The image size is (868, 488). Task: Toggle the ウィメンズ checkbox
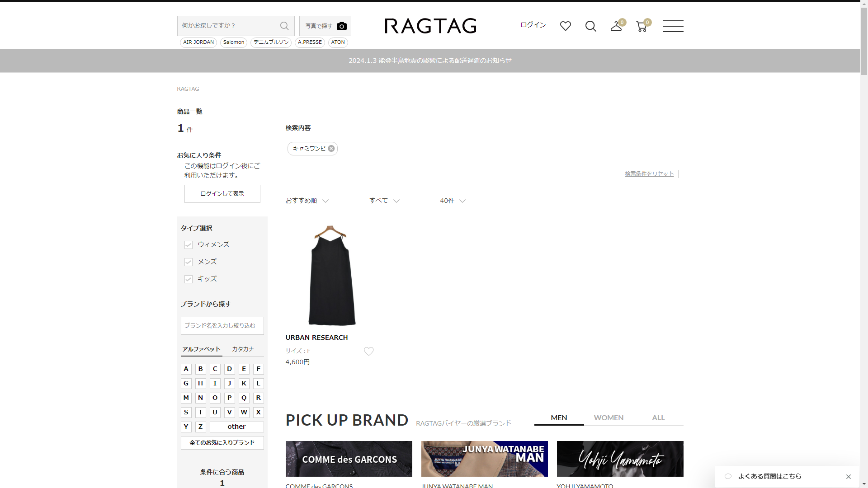coord(189,245)
